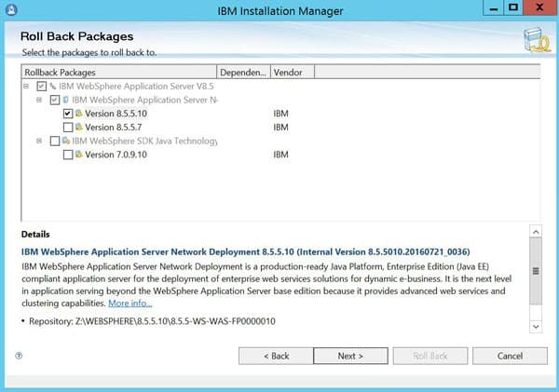Click the Version 7.0.9.10 package icon

[79, 155]
